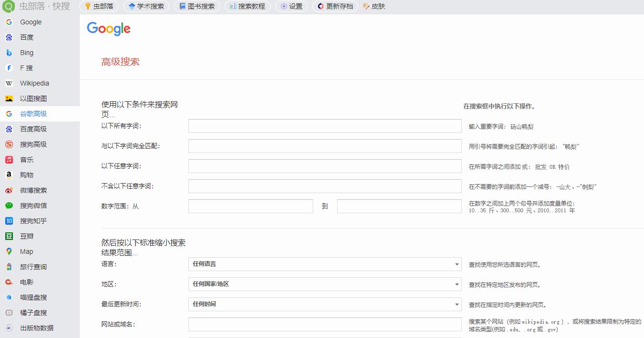Click the hint text 批发 OR 特价
644x338 pixels.
(x=552, y=167)
